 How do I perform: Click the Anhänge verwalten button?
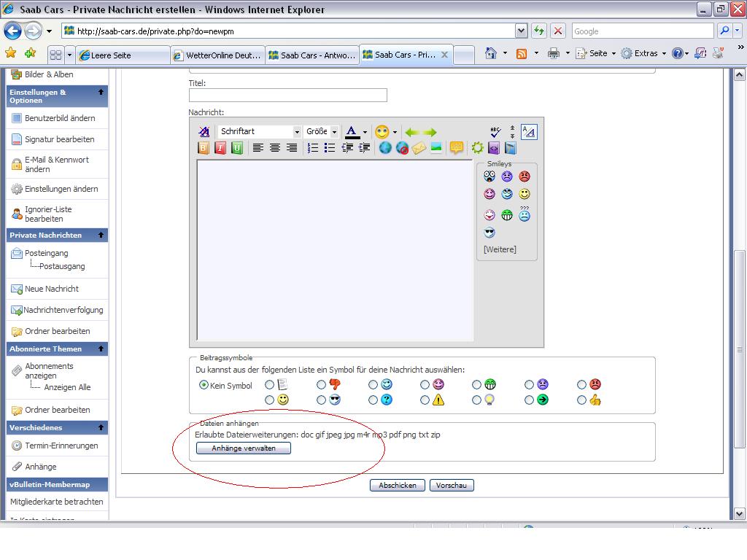click(x=244, y=448)
